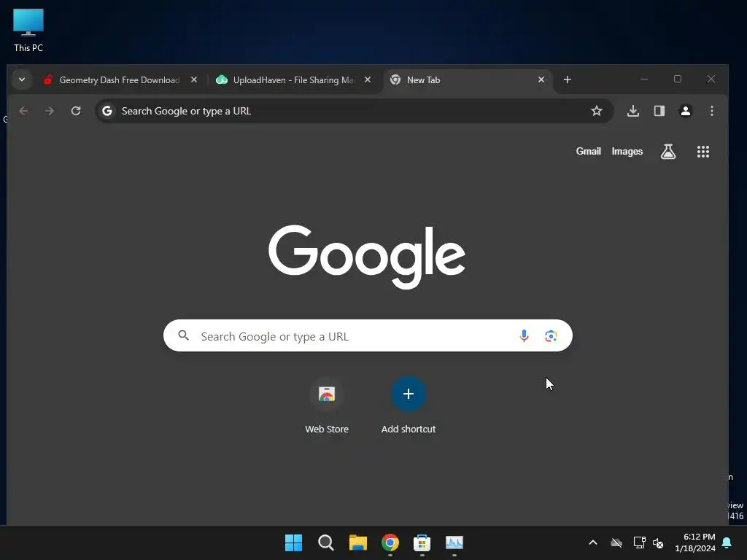747x560 pixels.
Task: Minimize the Chrome window
Action: (x=644, y=79)
